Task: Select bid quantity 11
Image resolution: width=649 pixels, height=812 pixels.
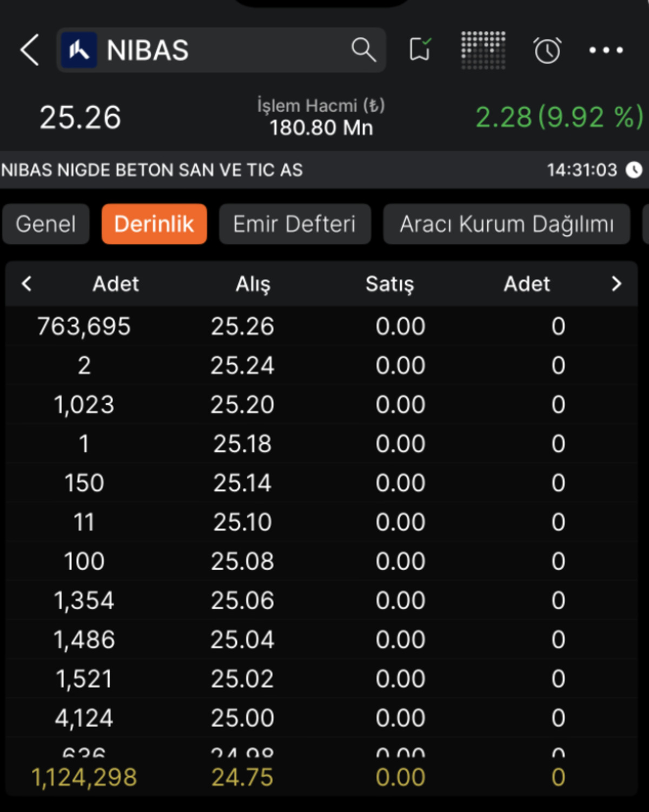Action: pyautogui.click(x=84, y=522)
